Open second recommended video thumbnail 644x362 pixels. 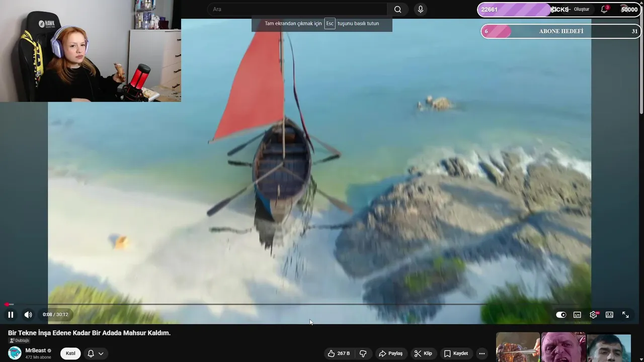[563, 347]
